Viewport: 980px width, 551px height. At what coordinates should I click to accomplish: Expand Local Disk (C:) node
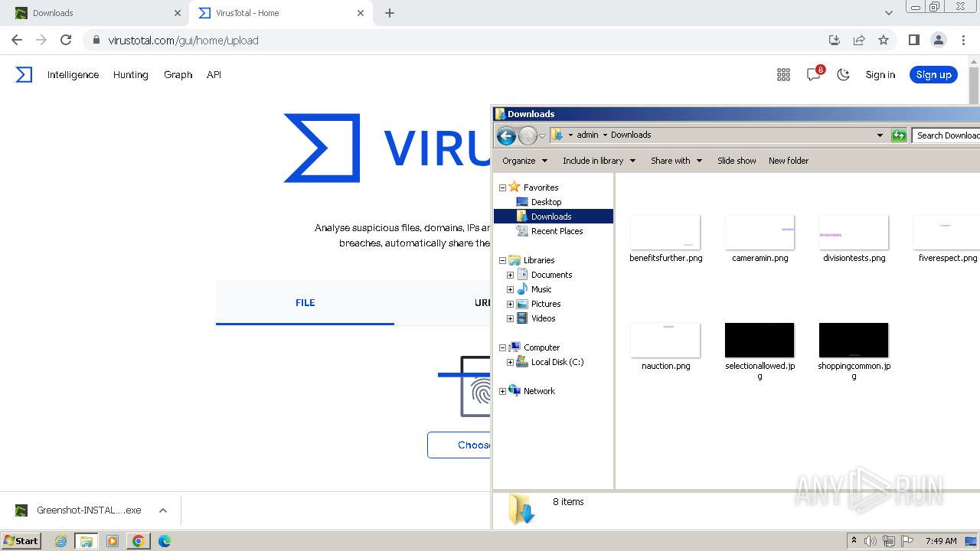point(511,362)
